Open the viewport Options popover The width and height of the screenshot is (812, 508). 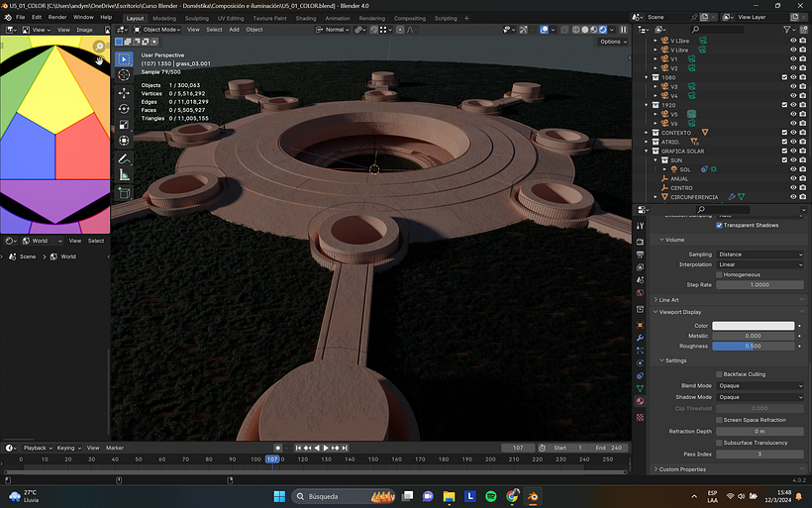pos(614,42)
